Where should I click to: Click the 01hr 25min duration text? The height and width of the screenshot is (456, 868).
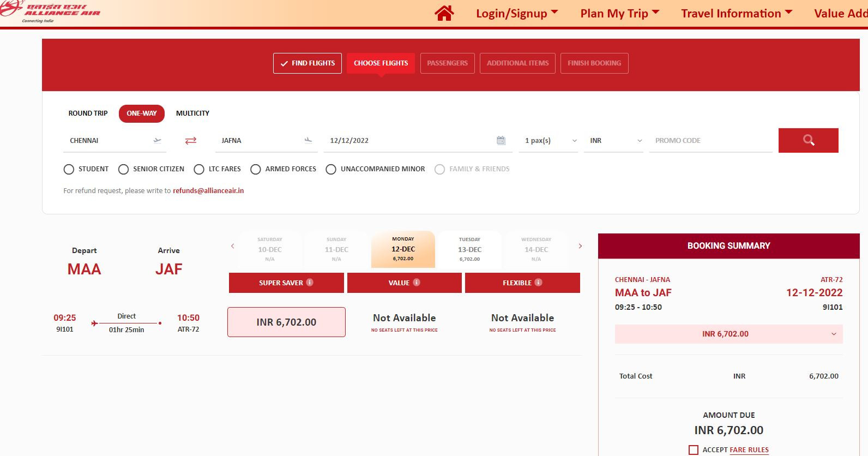point(126,330)
